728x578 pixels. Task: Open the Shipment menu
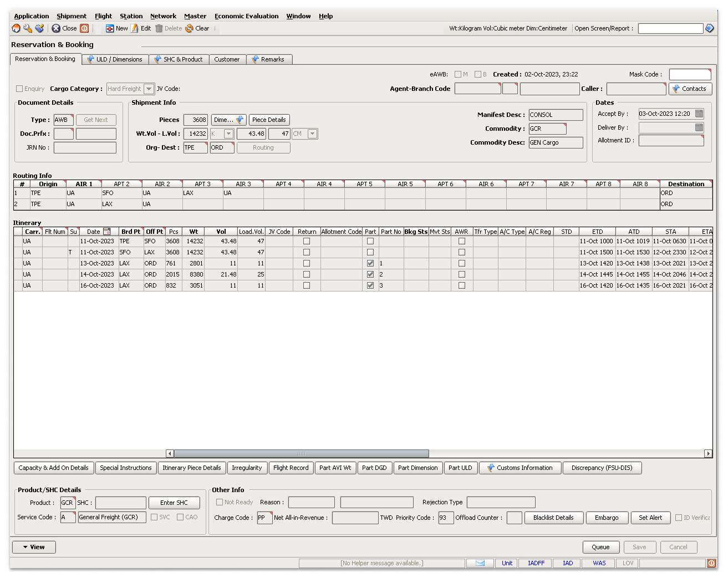[72, 16]
